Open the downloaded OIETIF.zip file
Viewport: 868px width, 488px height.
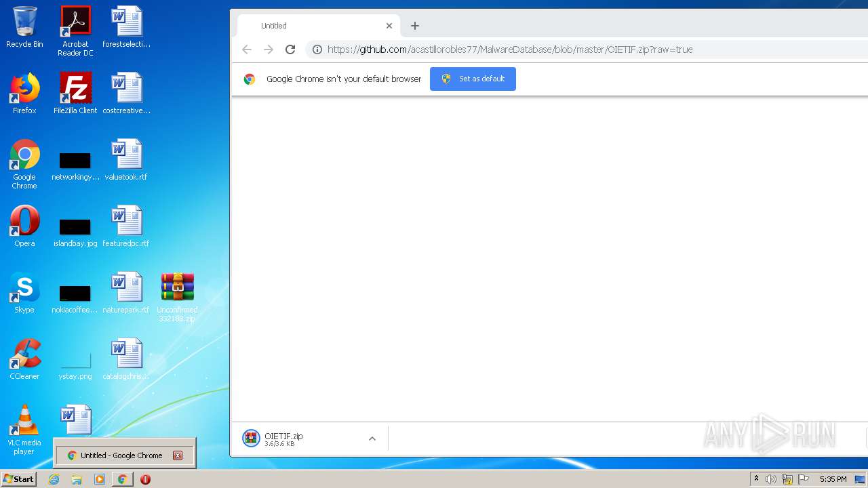283,439
